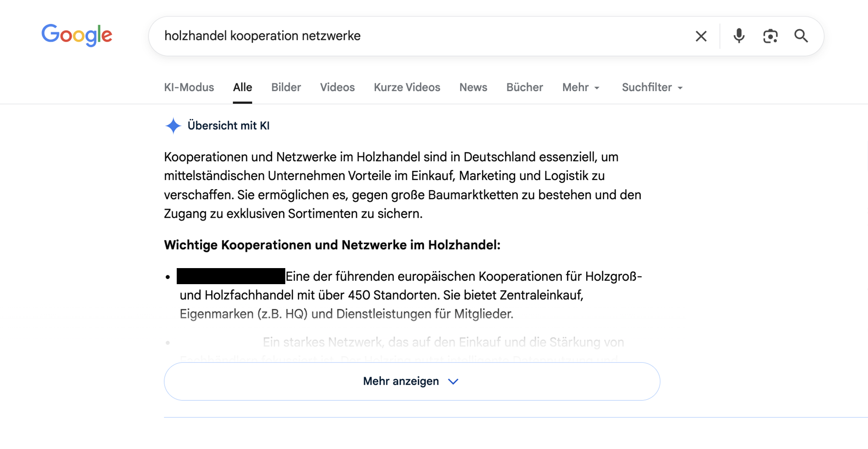Open the Bilder tab
The image size is (868, 449).
pyautogui.click(x=286, y=88)
